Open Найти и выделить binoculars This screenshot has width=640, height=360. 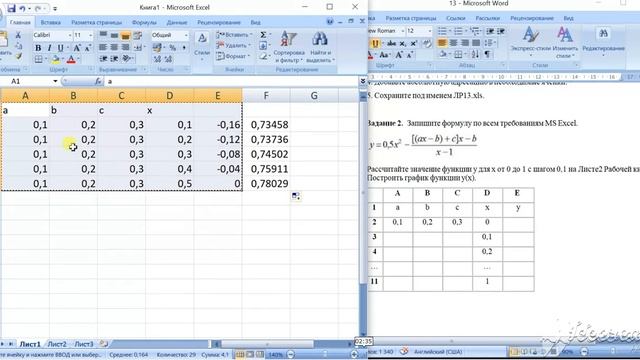click(320, 47)
